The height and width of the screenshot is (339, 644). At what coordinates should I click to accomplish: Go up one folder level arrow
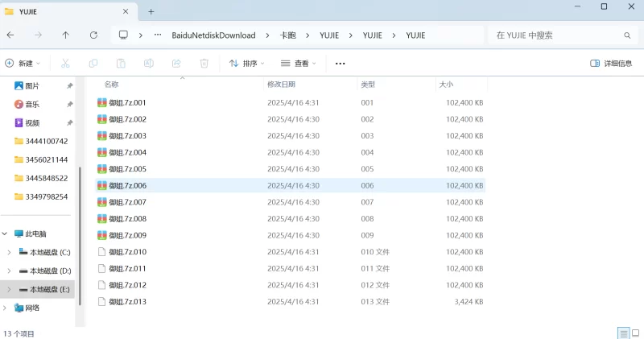tap(65, 35)
